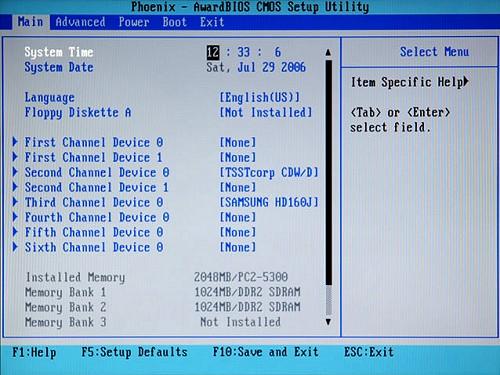Click the Language label
Viewport: 500px width, 375px height.
[50, 97]
